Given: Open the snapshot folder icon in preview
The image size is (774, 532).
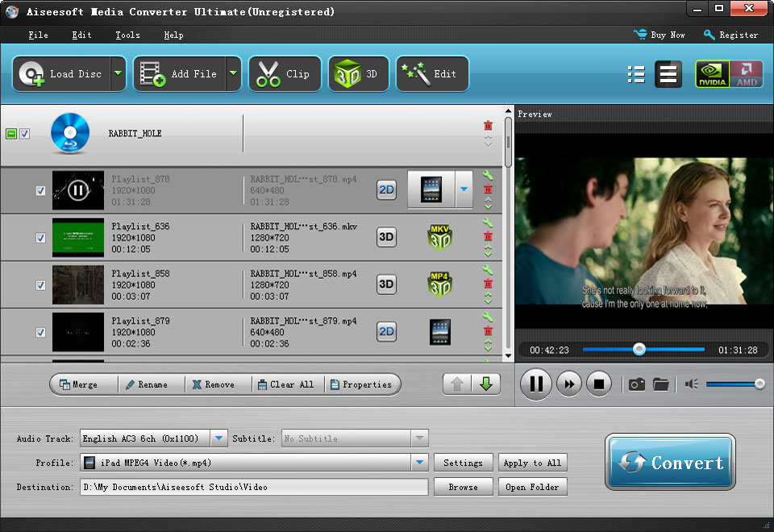Looking at the screenshot, I should click(x=661, y=384).
